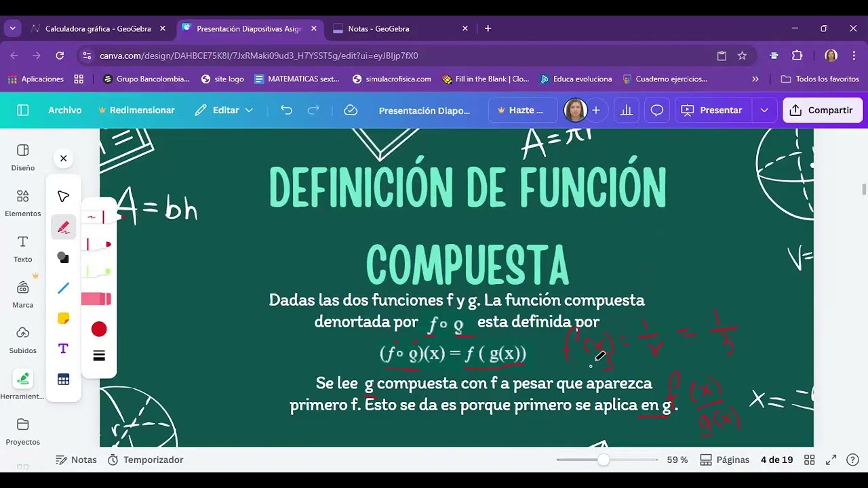The image size is (868, 488).
Task: Expand the Presentar options arrow
Action: click(x=764, y=110)
